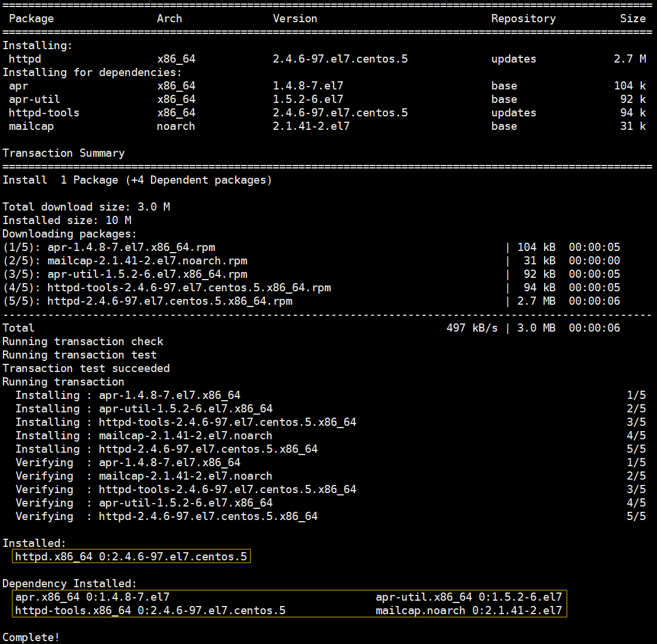Click 'Running transaction test' line
657x644 pixels.
[80, 354]
